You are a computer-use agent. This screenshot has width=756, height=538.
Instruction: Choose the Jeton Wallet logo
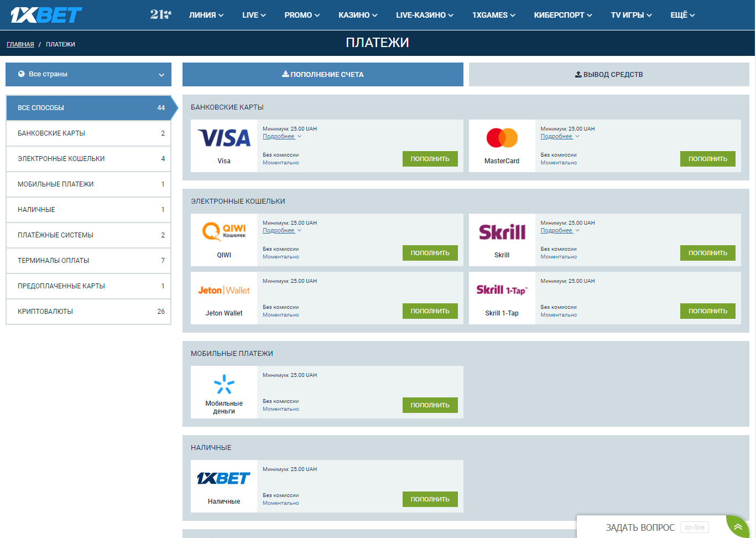[x=224, y=290]
